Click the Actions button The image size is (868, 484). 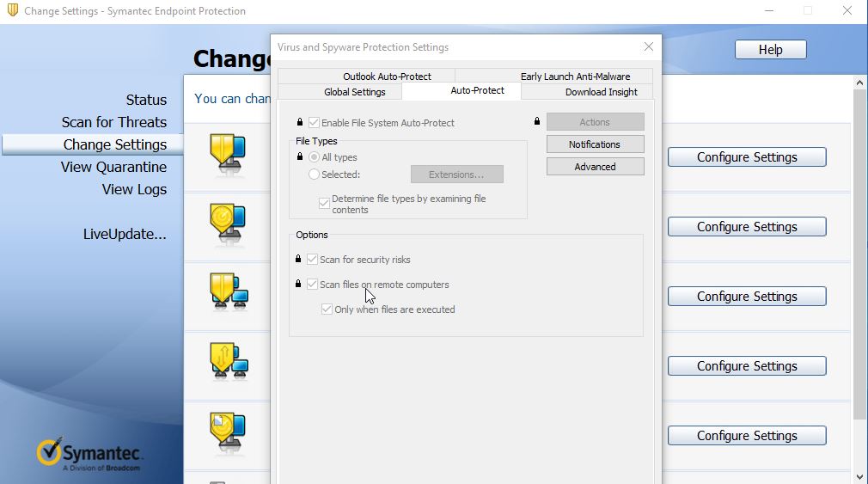595,122
